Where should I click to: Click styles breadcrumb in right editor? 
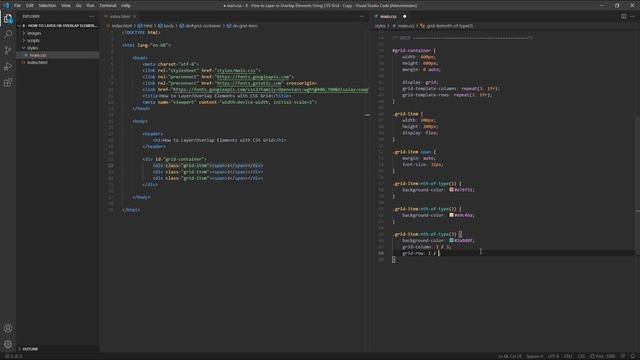(380, 26)
